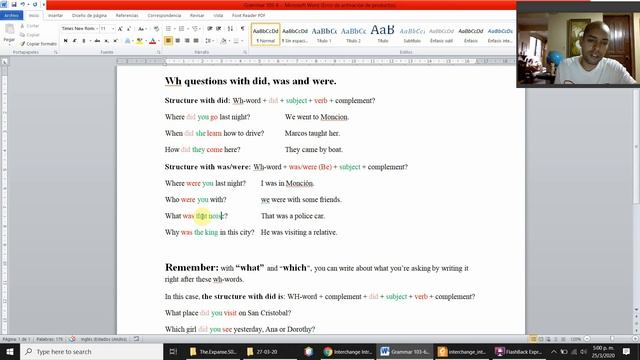Open the Times New Roman font name dropdown

tap(98, 29)
